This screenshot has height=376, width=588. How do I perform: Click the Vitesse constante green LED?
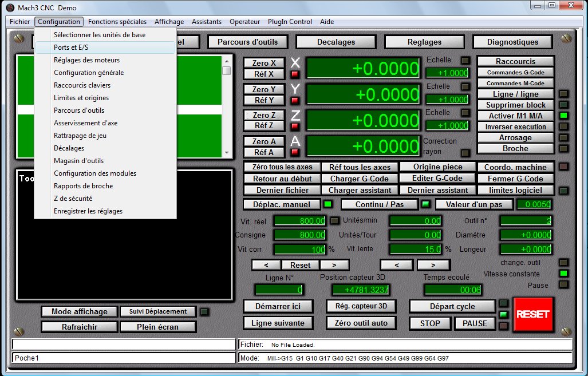(x=563, y=274)
